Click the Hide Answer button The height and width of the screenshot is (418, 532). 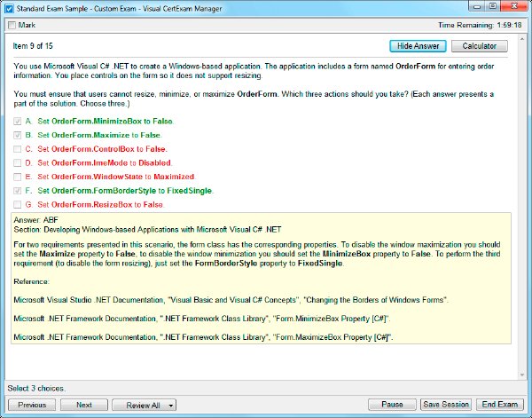pos(418,46)
